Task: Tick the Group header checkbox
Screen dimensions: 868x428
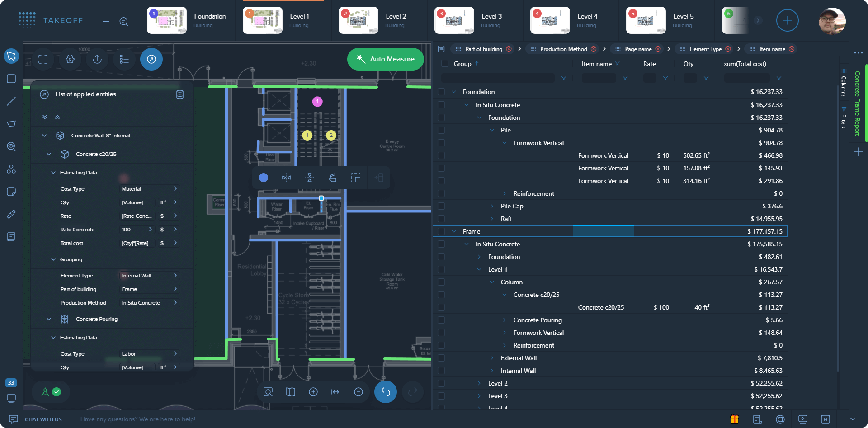Action: point(444,64)
